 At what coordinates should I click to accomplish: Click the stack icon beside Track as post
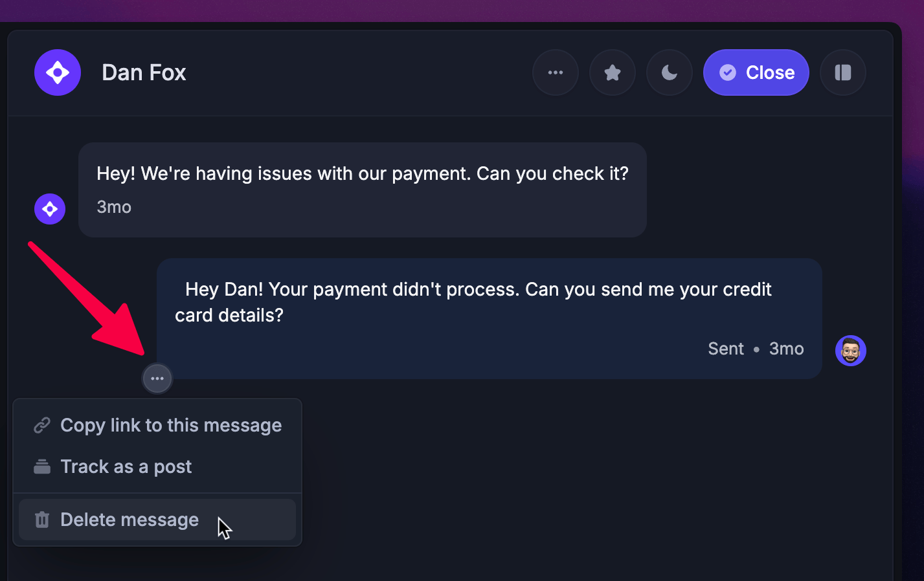[42, 466]
